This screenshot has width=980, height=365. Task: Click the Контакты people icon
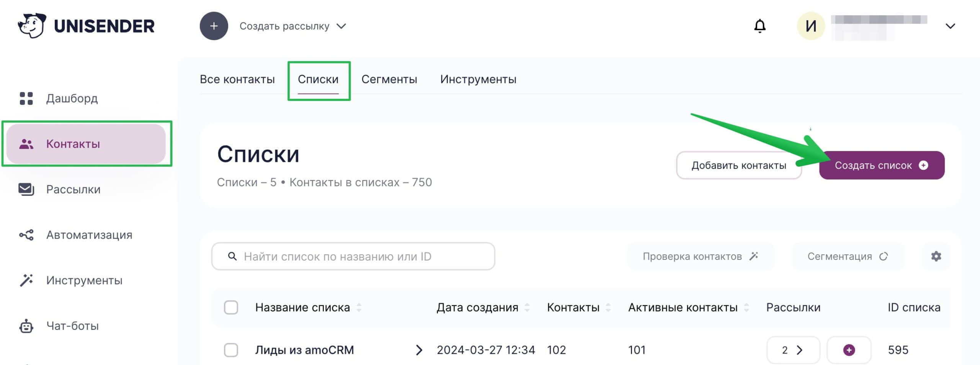point(26,144)
